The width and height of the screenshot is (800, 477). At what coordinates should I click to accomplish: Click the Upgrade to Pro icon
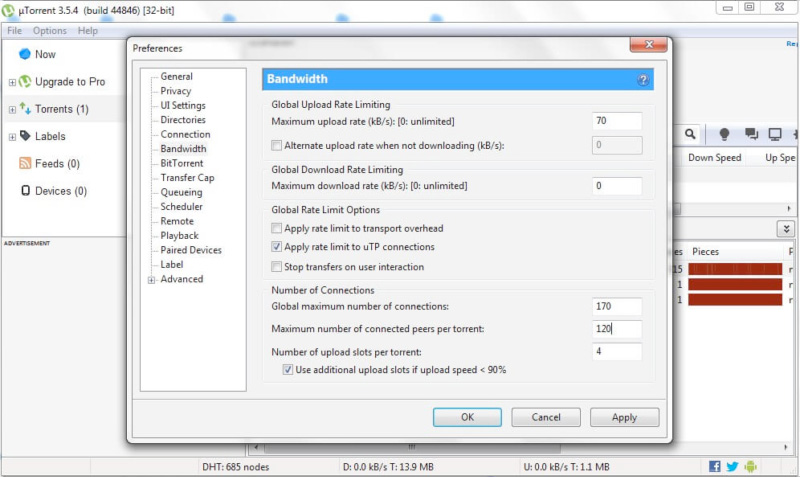coord(24,81)
